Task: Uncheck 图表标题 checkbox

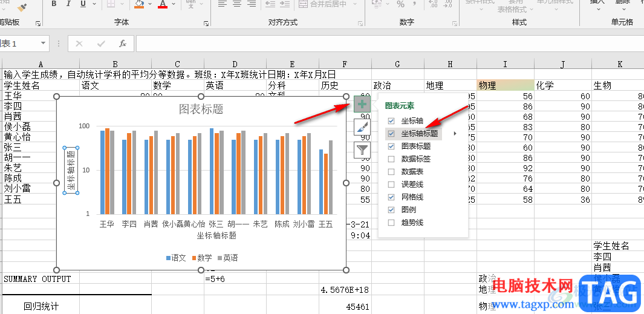Action: 391,146
